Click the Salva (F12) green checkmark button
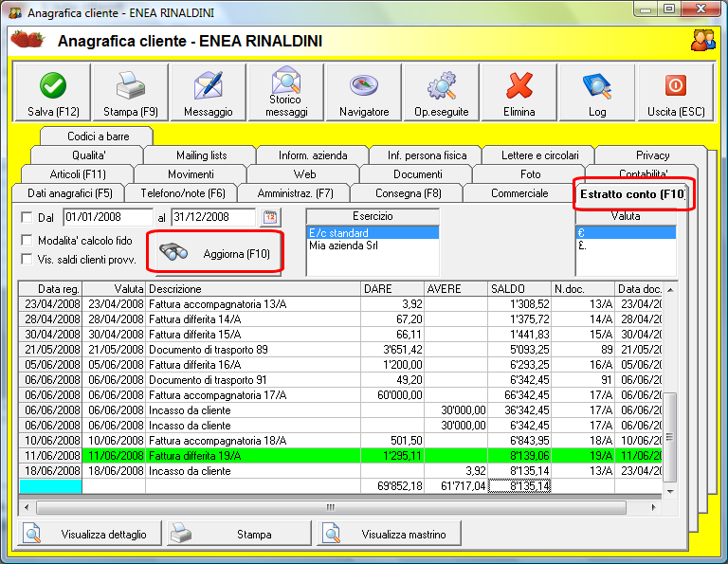728x564 pixels. coord(53,93)
